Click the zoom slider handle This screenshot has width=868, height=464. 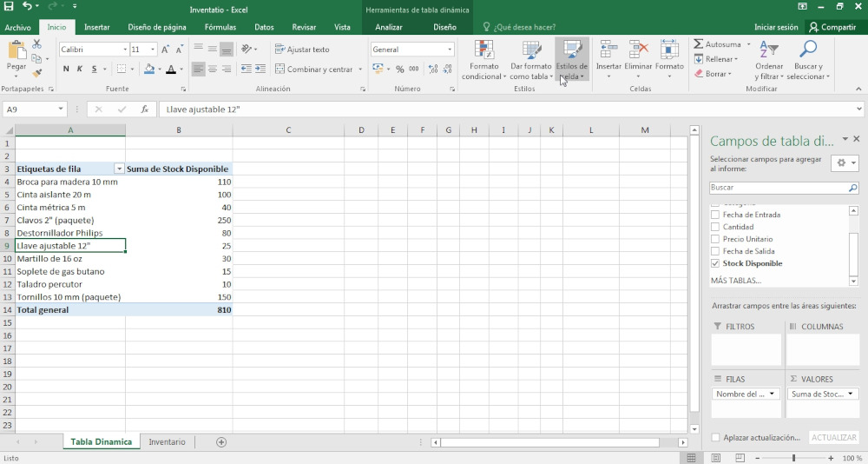click(x=793, y=458)
